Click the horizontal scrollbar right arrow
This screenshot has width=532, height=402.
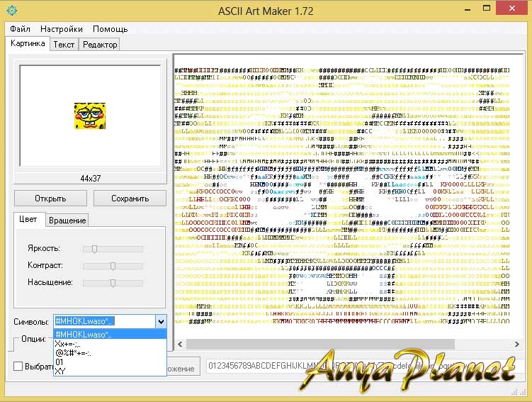coord(516,345)
